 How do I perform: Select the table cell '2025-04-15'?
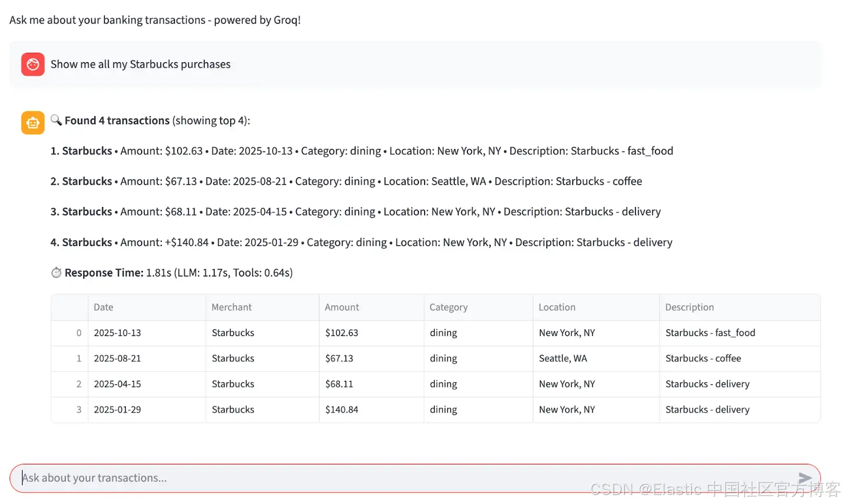tap(146, 384)
